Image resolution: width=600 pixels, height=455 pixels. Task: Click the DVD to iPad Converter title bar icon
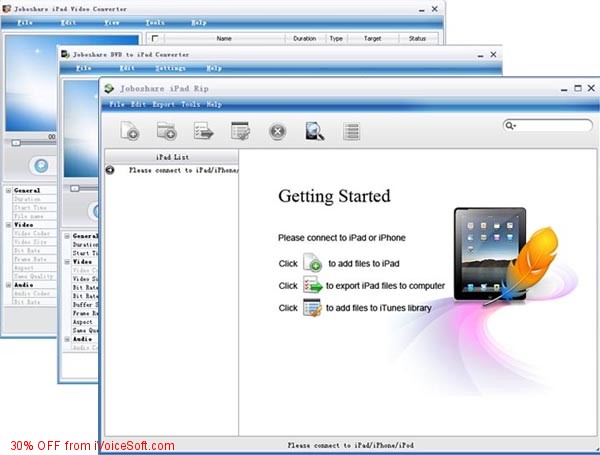(65, 54)
